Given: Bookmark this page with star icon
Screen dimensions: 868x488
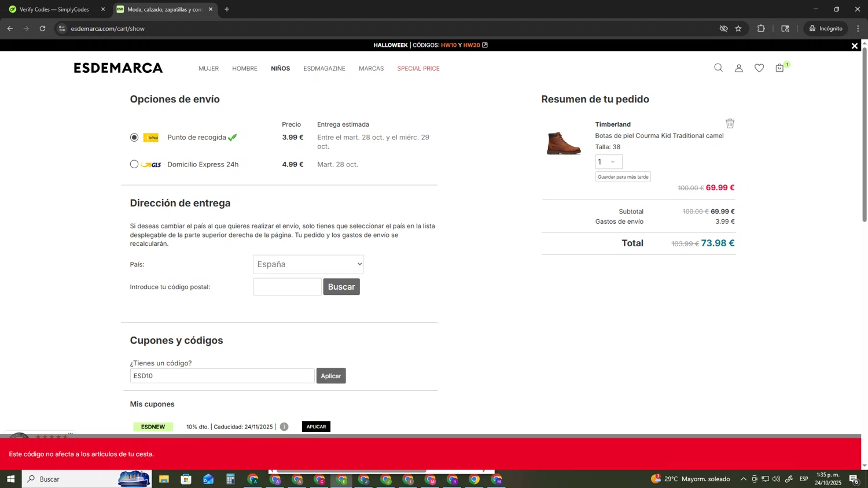Looking at the screenshot, I should [x=738, y=28].
